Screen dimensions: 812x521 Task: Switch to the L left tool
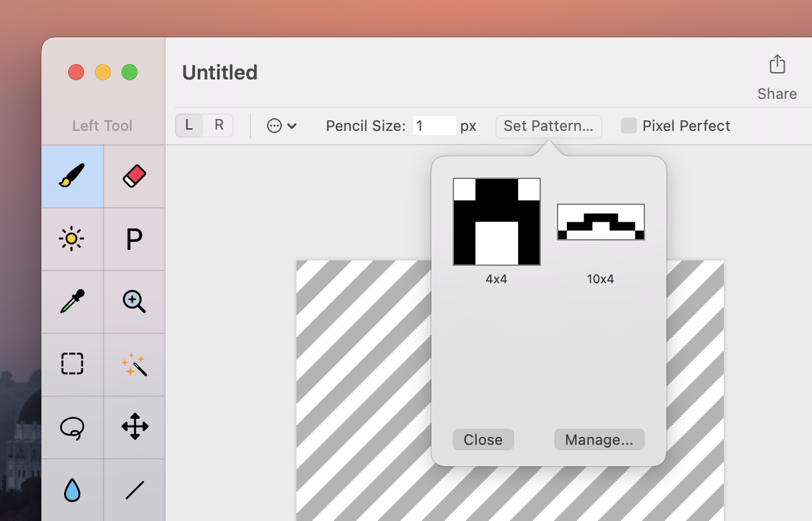(190, 126)
